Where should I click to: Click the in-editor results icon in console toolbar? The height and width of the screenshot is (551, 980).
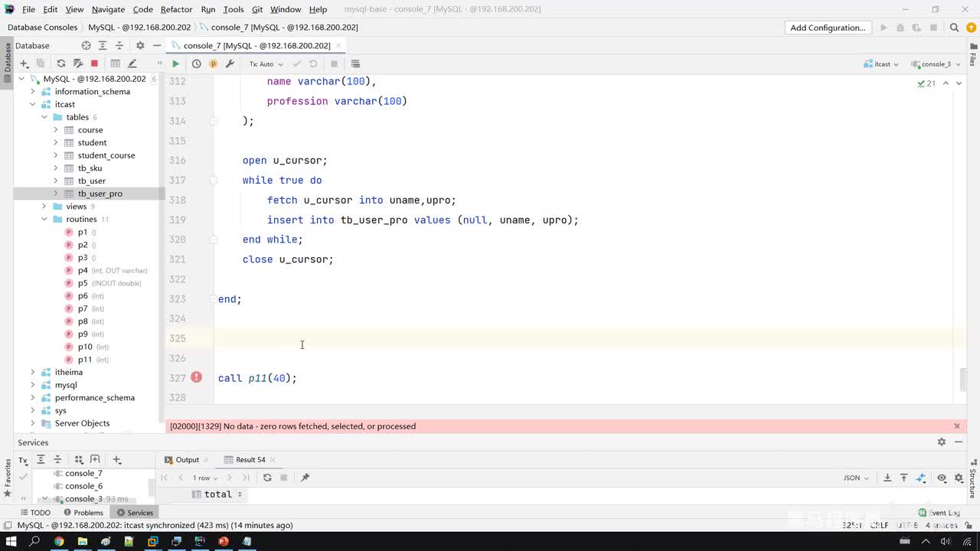tap(355, 64)
